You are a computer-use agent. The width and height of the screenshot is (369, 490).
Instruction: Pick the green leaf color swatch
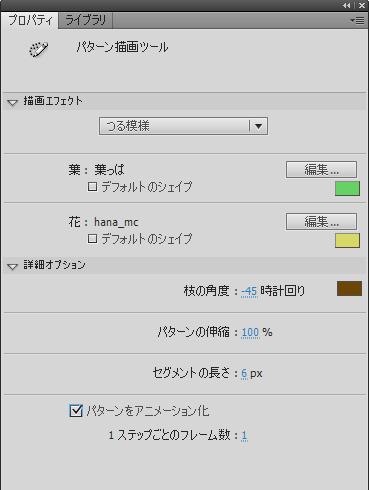click(347, 188)
